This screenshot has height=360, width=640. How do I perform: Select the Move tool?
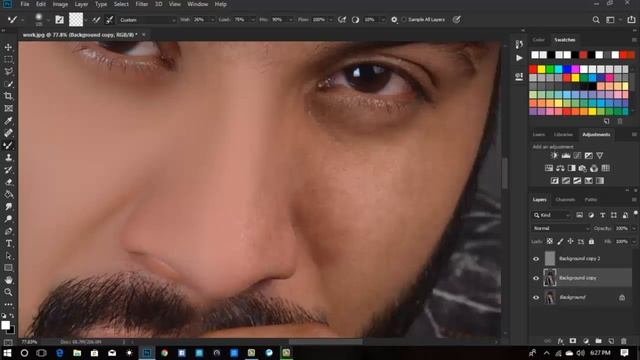[x=8, y=47]
